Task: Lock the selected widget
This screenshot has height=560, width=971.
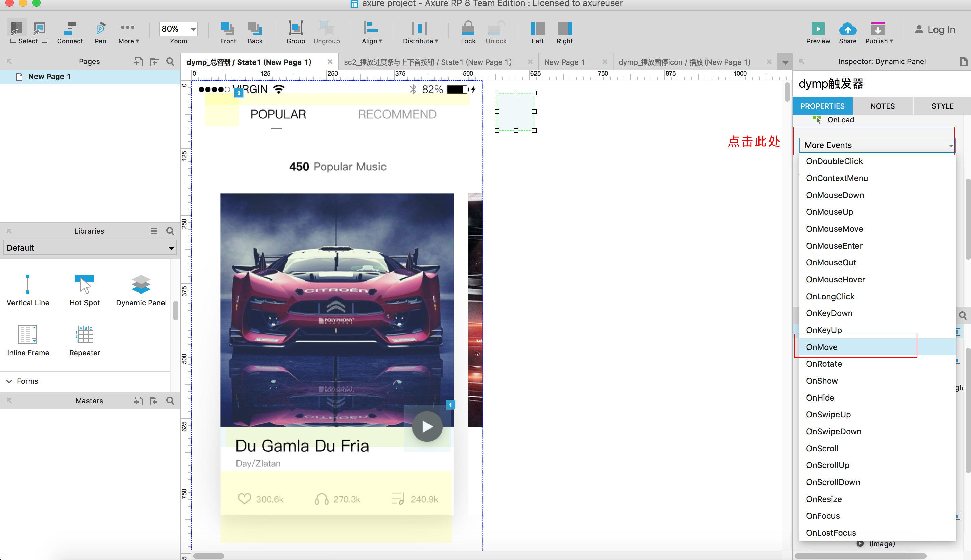Action: pyautogui.click(x=468, y=32)
